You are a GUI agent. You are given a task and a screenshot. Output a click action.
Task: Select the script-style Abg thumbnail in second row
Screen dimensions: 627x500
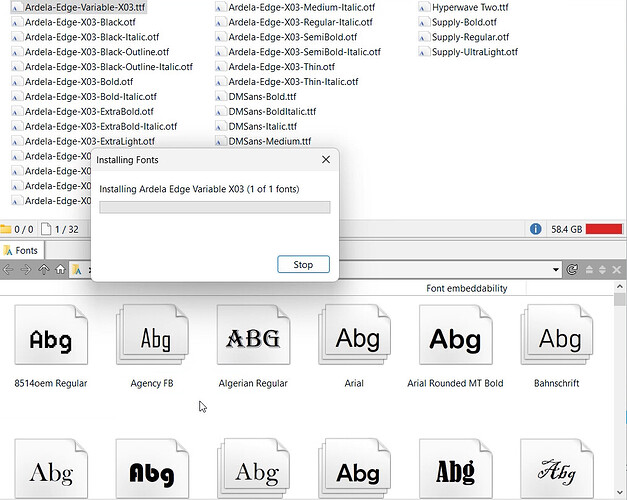[557, 468]
